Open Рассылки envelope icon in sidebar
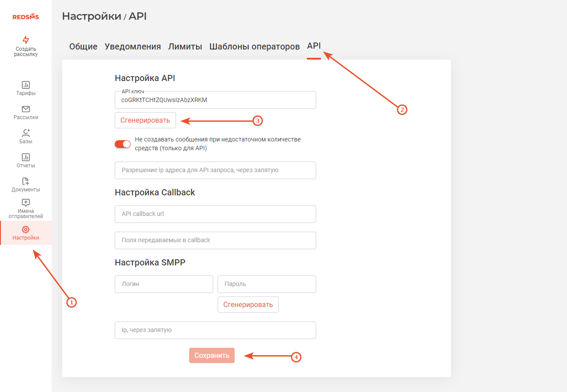 (x=26, y=109)
